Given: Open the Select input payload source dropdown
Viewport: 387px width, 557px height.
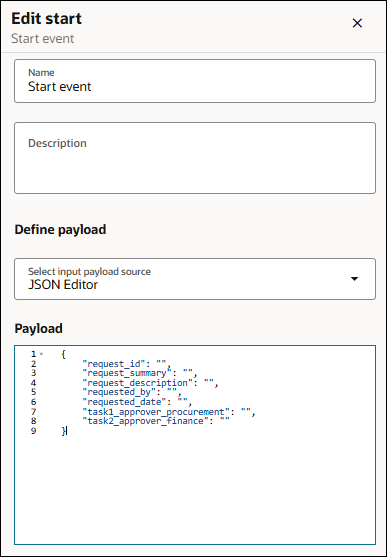Looking at the screenshot, I should [195, 279].
